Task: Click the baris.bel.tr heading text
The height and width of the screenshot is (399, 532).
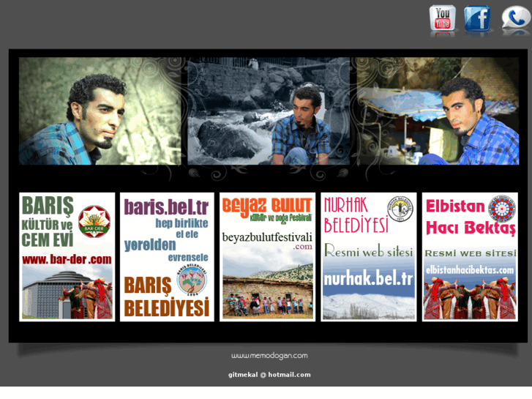Action: point(166,207)
